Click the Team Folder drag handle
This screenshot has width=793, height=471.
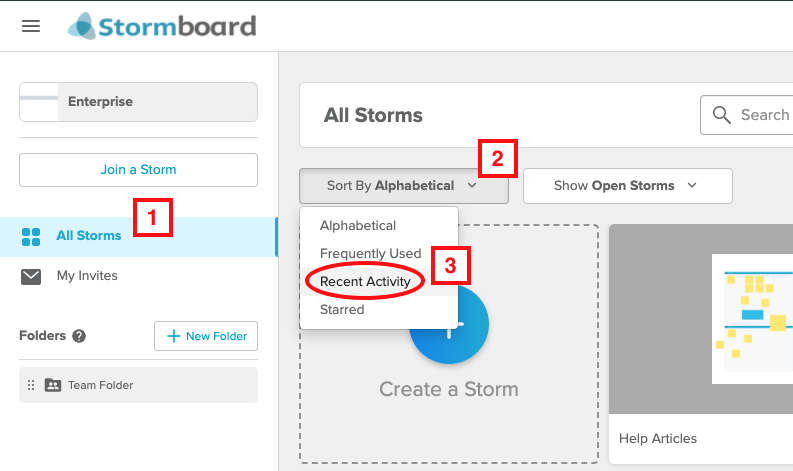(31, 385)
